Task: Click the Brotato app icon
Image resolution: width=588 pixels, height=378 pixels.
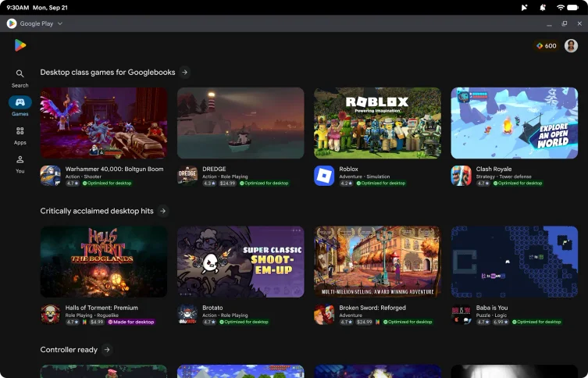Action: click(x=187, y=314)
